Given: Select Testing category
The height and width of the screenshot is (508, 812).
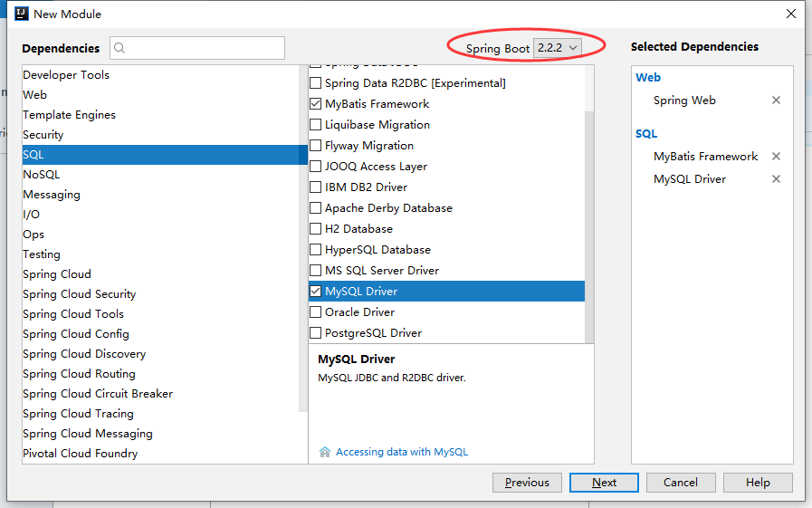Looking at the screenshot, I should tap(160, 254).
